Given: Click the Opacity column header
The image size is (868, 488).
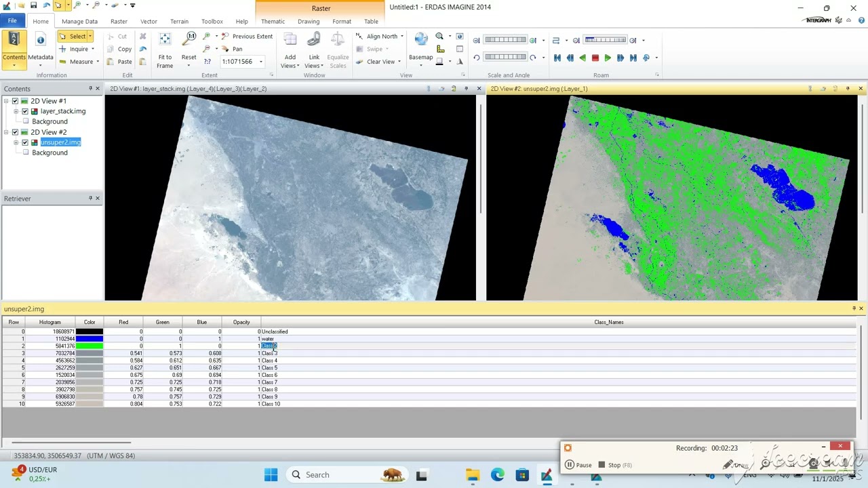Looking at the screenshot, I should pyautogui.click(x=241, y=322).
